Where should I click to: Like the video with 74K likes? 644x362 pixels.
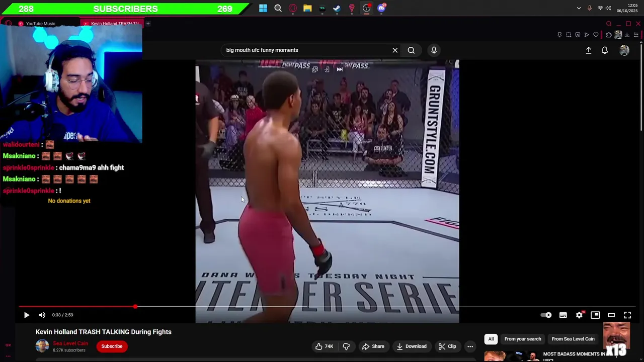click(325, 346)
